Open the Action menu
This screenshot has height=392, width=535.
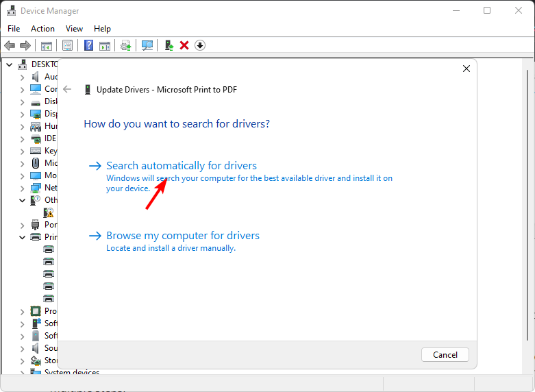point(42,29)
